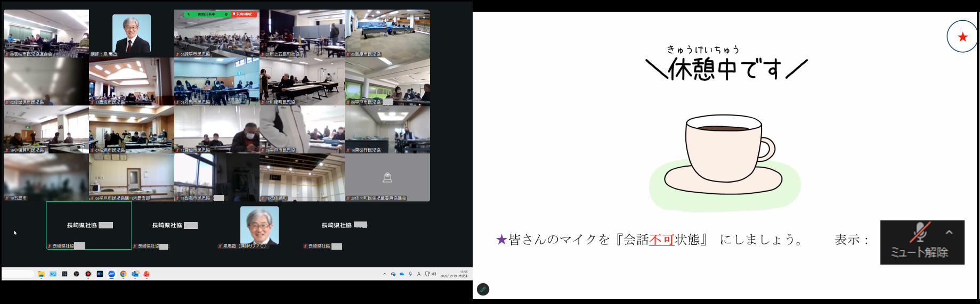
Task: Click the green 画面共有中 sharing indicator
Action: 207,14
